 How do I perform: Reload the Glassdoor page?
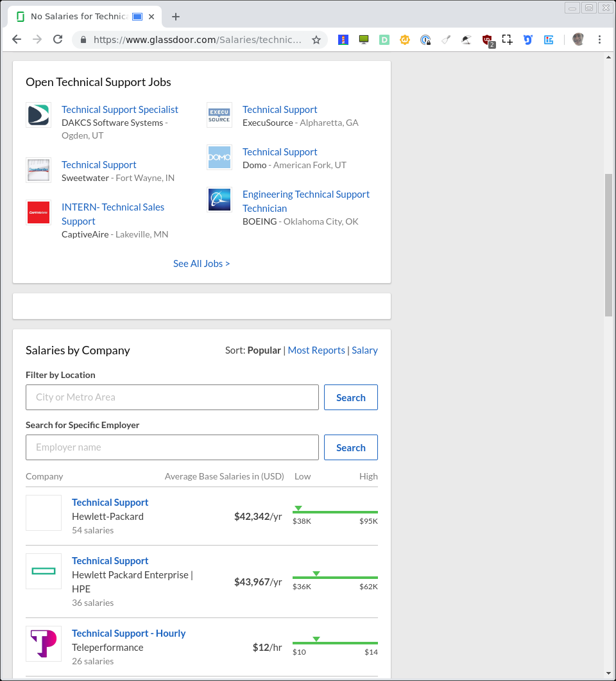[58, 40]
